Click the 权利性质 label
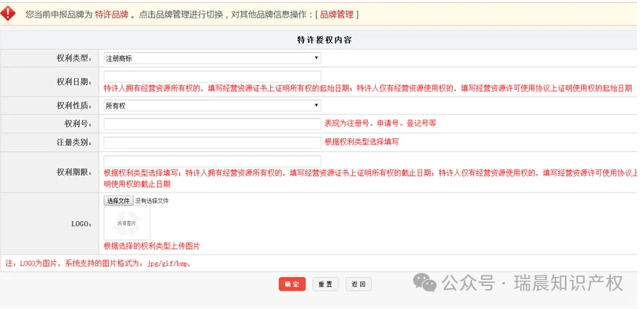Screen dimensions: 644x309 point(74,106)
